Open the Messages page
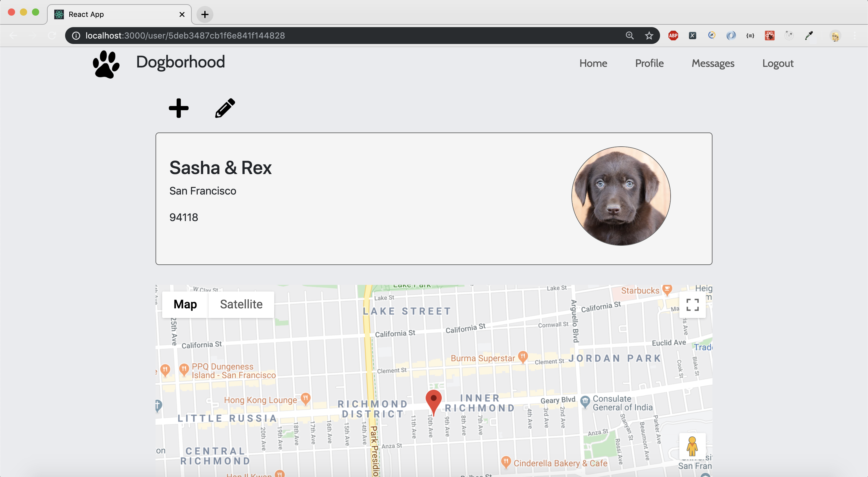 (713, 63)
